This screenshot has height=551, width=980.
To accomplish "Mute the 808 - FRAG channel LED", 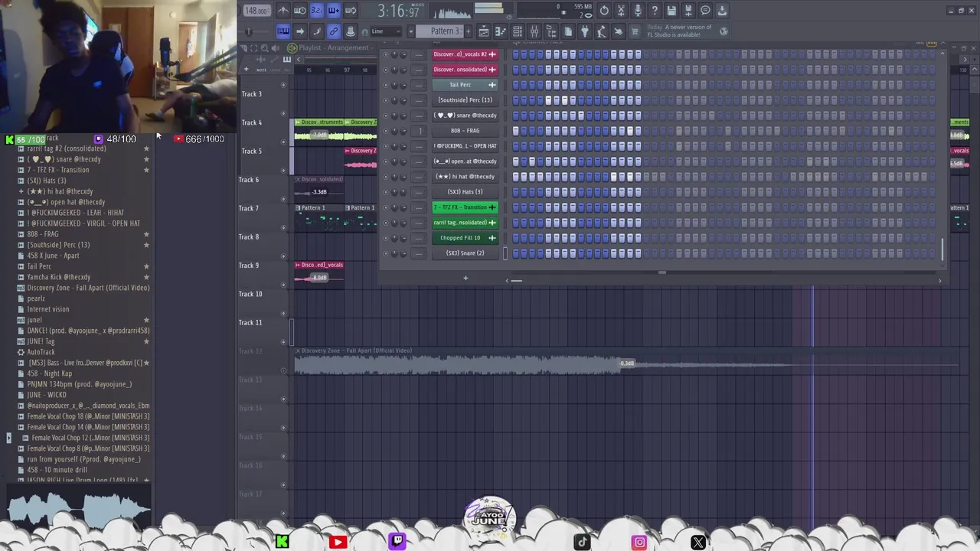I will click(386, 131).
